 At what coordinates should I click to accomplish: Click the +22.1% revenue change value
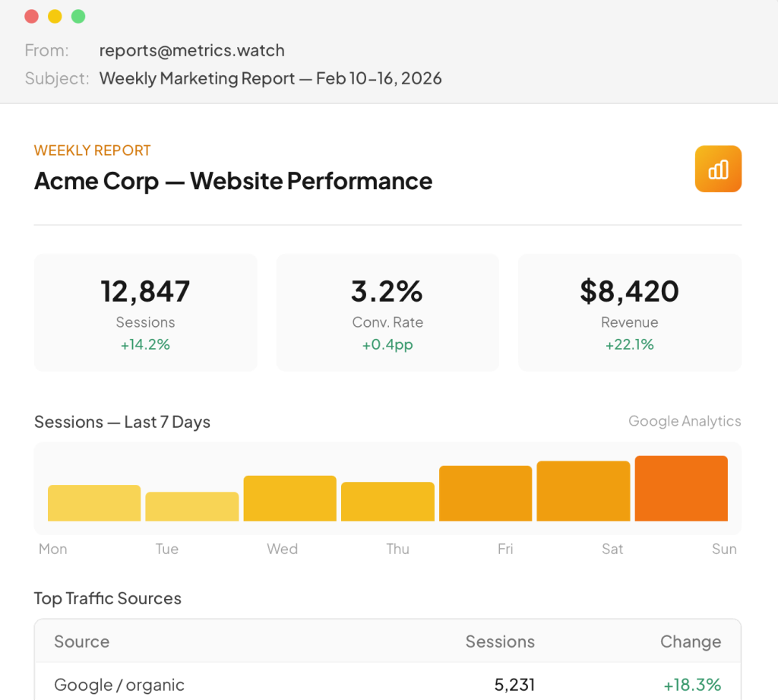pyautogui.click(x=630, y=344)
